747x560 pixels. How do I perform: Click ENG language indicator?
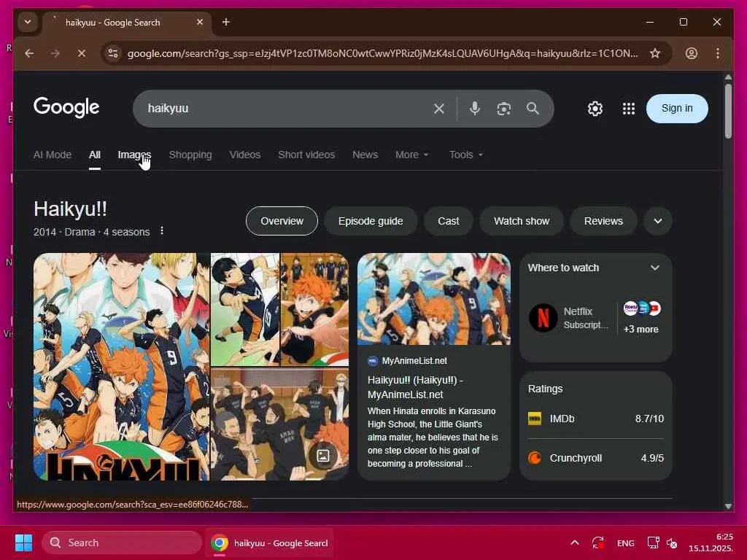tap(625, 542)
